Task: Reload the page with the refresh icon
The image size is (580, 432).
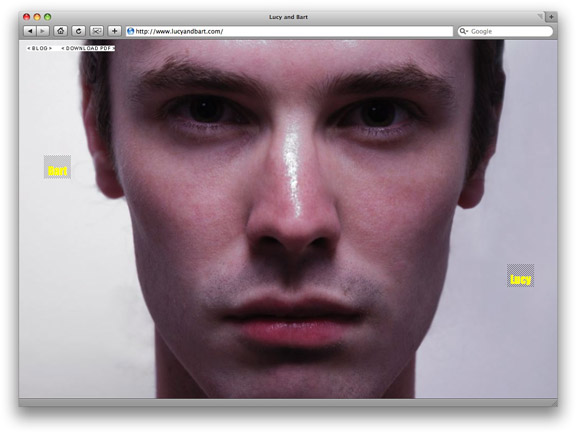Action: (x=78, y=31)
